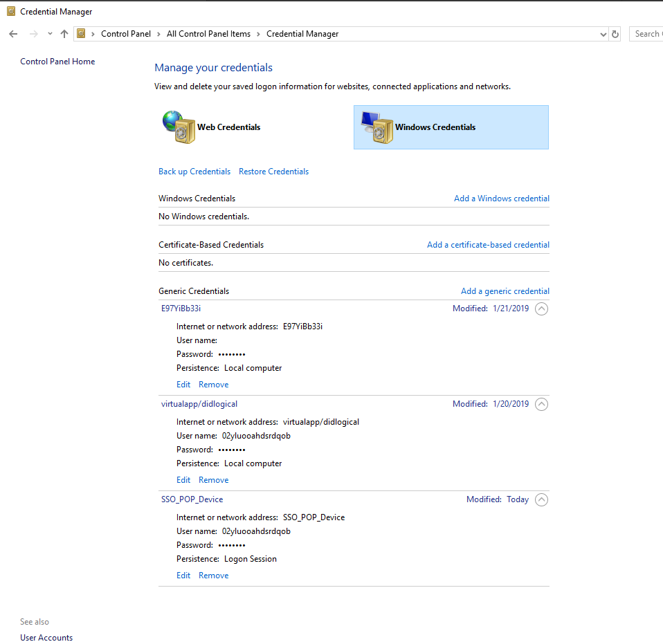The image size is (663, 644).
Task: Select the Windows Credentials tab label
Action: (435, 127)
